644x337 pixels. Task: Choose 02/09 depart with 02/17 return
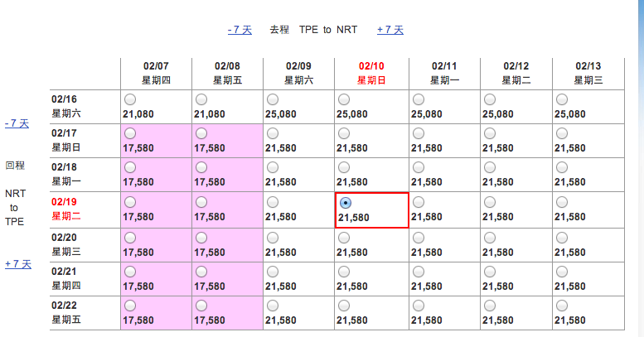coord(273,133)
